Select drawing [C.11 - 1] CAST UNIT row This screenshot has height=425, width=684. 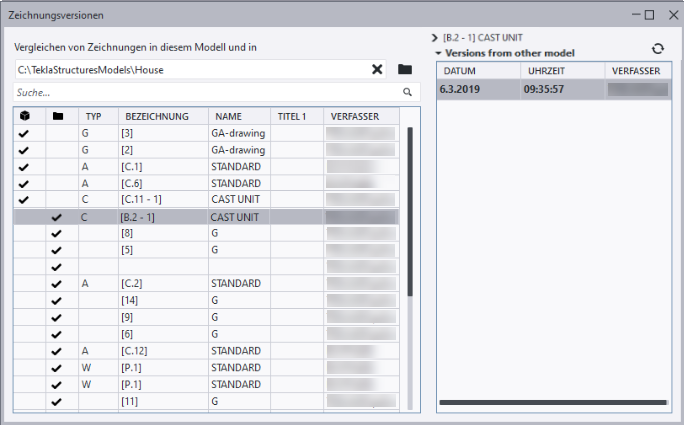tap(206, 199)
